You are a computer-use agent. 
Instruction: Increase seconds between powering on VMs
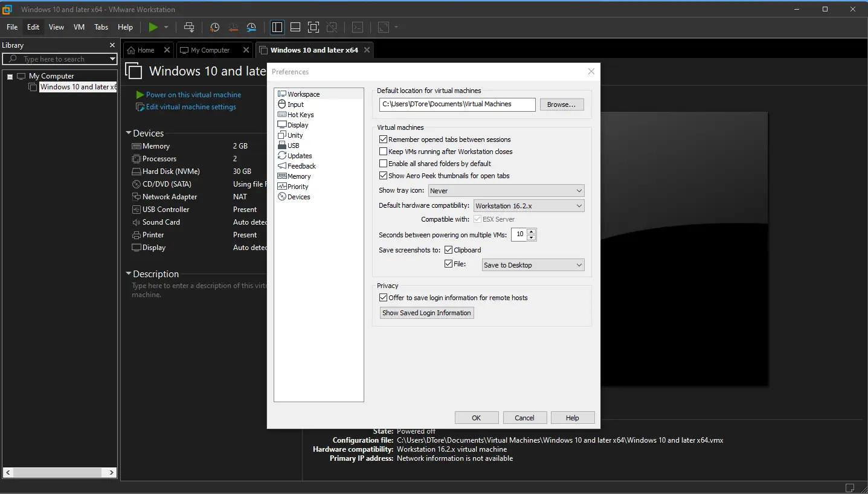(532, 231)
